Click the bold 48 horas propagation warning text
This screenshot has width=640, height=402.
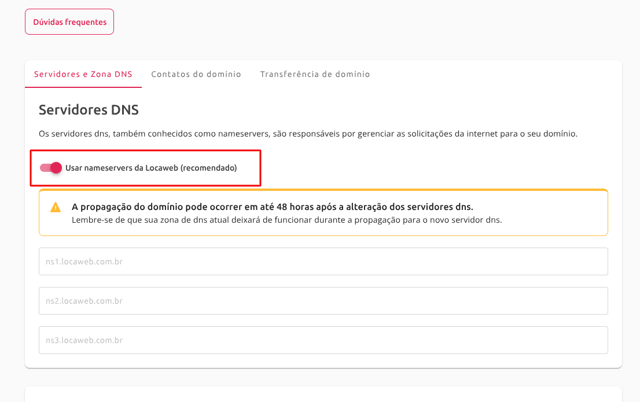point(272,207)
